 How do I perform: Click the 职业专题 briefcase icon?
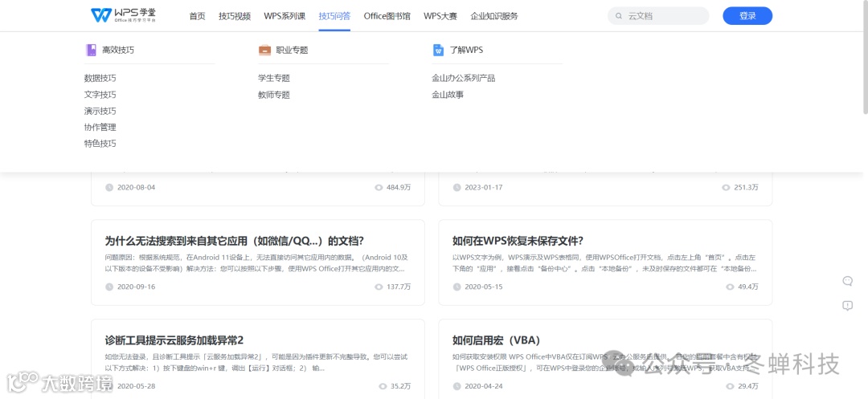(264, 51)
